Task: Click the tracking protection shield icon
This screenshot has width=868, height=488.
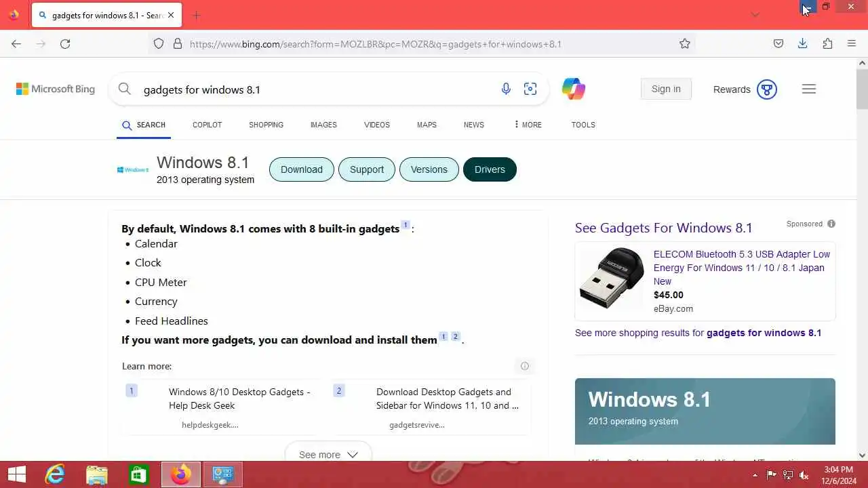Action: tap(159, 43)
